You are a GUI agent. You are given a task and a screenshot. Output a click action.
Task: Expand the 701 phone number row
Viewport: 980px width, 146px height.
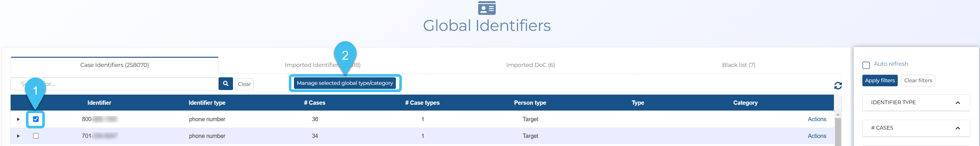18,136
